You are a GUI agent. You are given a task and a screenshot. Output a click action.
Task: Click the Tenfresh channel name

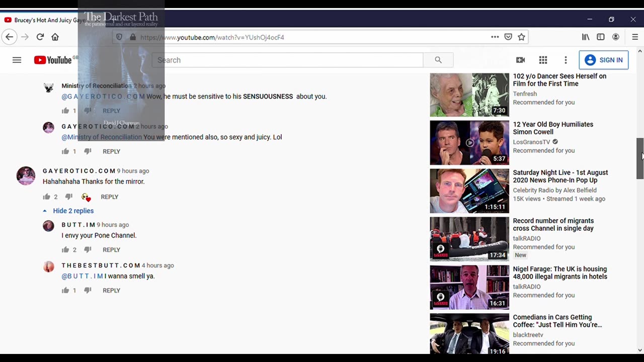pos(525,94)
